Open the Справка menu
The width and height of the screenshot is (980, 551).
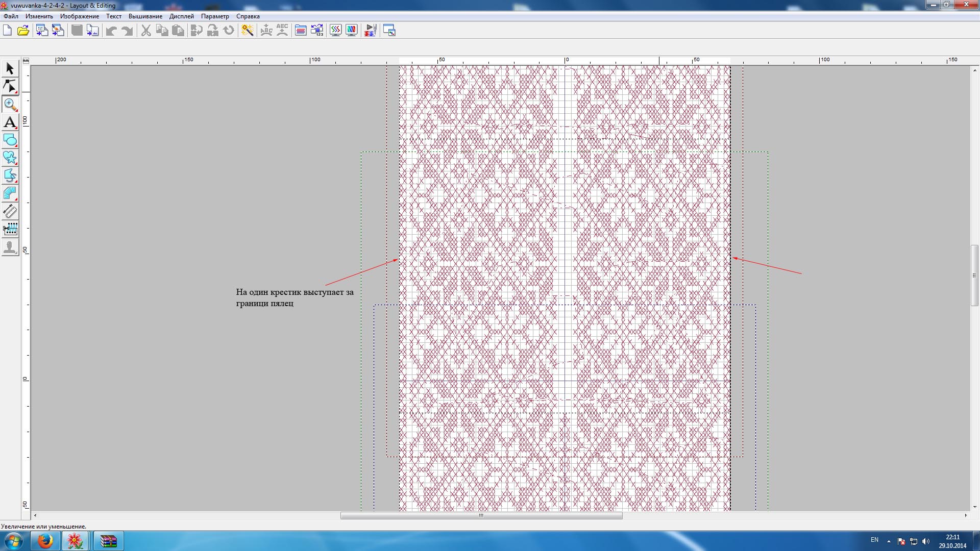248,16
